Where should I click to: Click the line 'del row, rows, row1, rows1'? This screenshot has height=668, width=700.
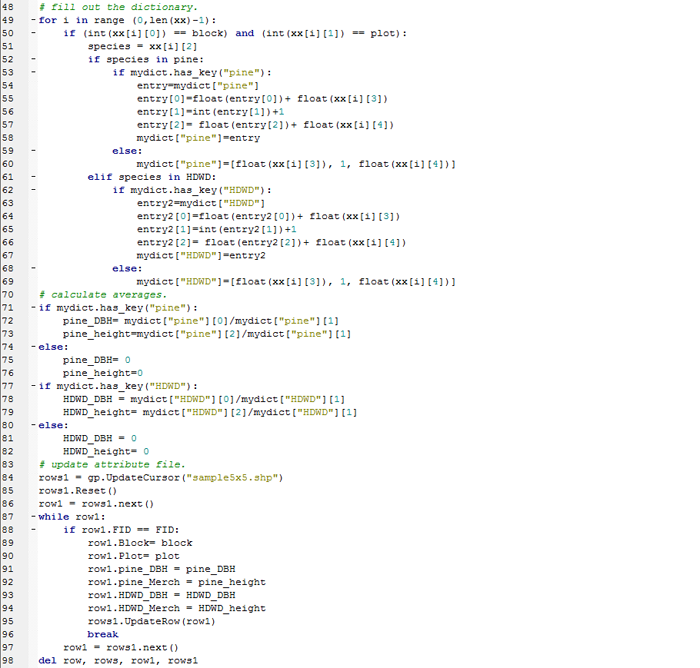click(x=118, y=660)
